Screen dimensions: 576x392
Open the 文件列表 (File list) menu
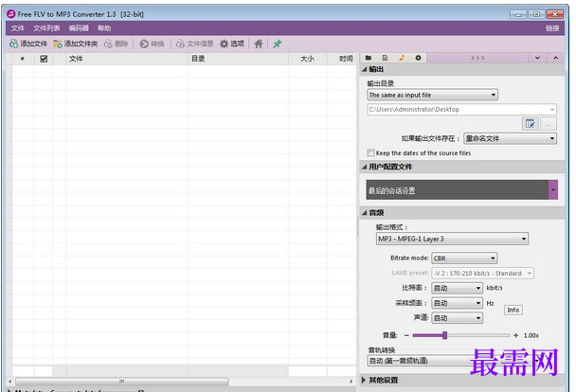coord(46,28)
